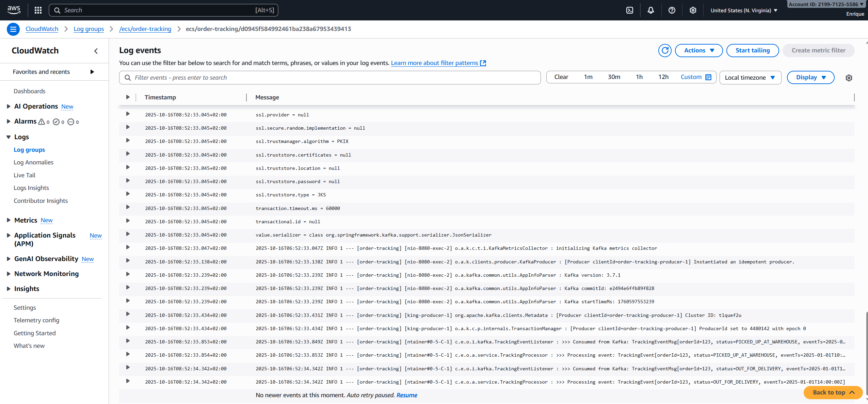The width and height of the screenshot is (868, 404).
Task: Open the custom date range calendar picker
Action: click(x=708, y=77)
